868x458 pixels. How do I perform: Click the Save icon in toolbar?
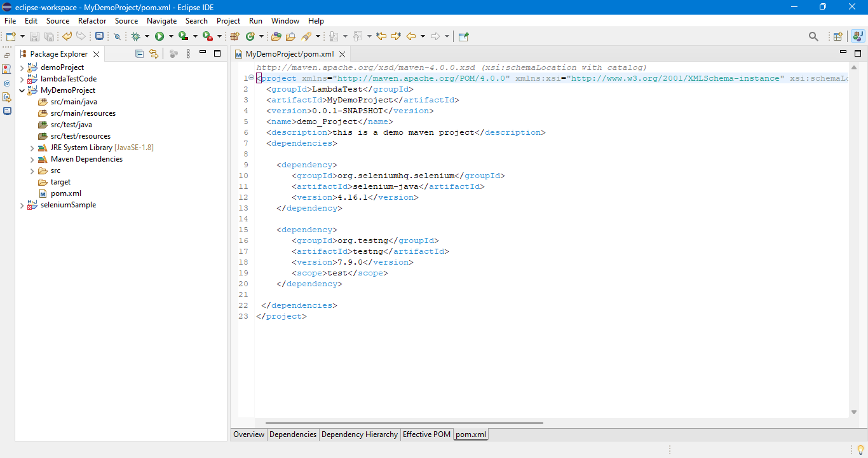point(35,36)
